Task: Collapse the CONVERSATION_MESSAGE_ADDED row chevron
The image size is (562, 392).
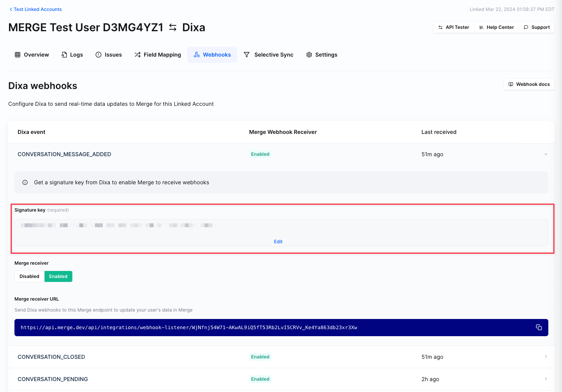Action: [x=546, y=154]
